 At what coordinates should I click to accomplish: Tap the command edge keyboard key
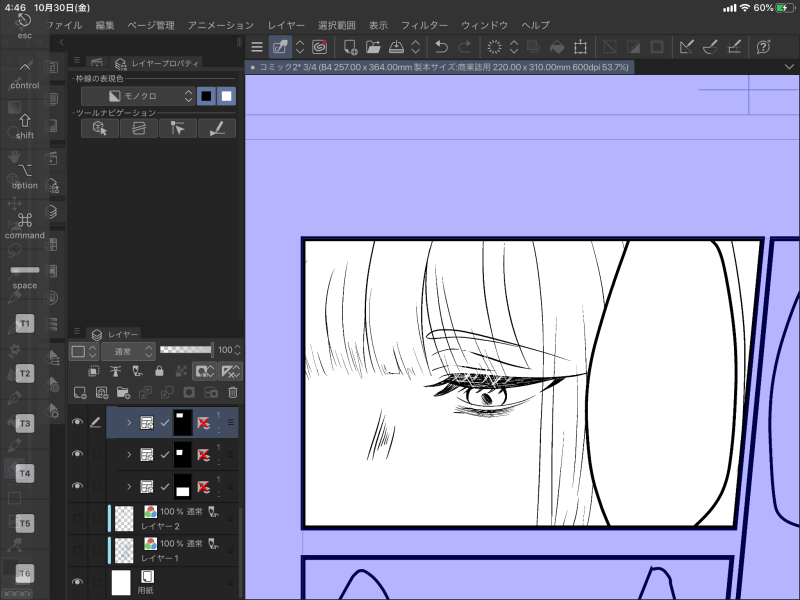pos(24,226)
